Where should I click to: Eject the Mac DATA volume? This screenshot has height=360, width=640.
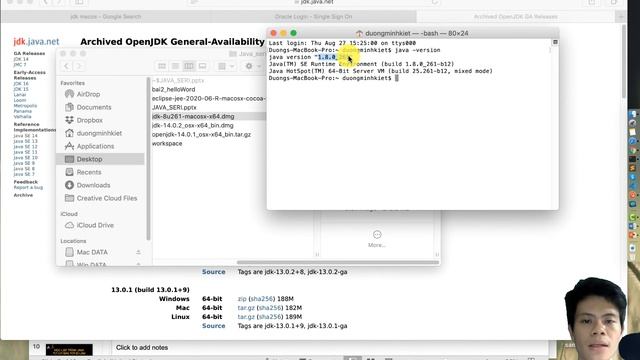coord(138,252)
